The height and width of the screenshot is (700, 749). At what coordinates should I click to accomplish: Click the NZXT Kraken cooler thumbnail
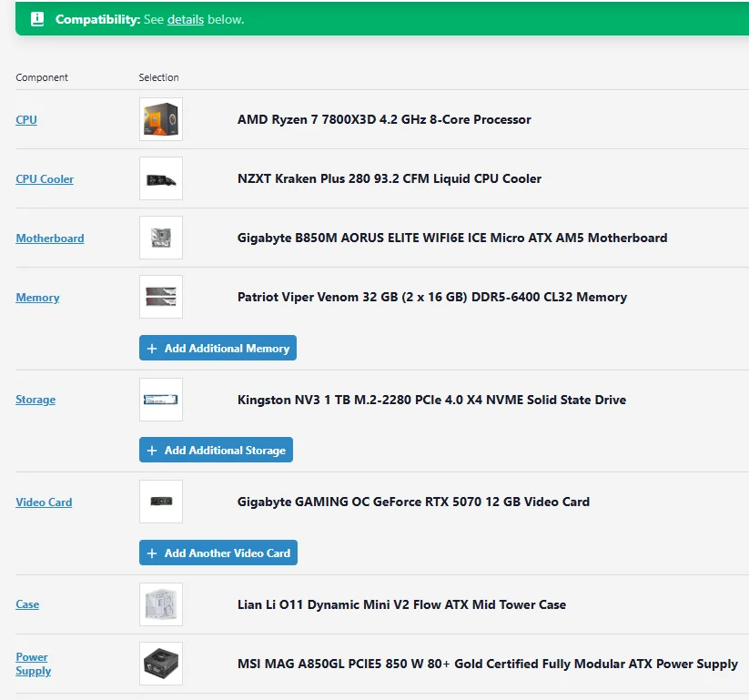tap(161, 178)
